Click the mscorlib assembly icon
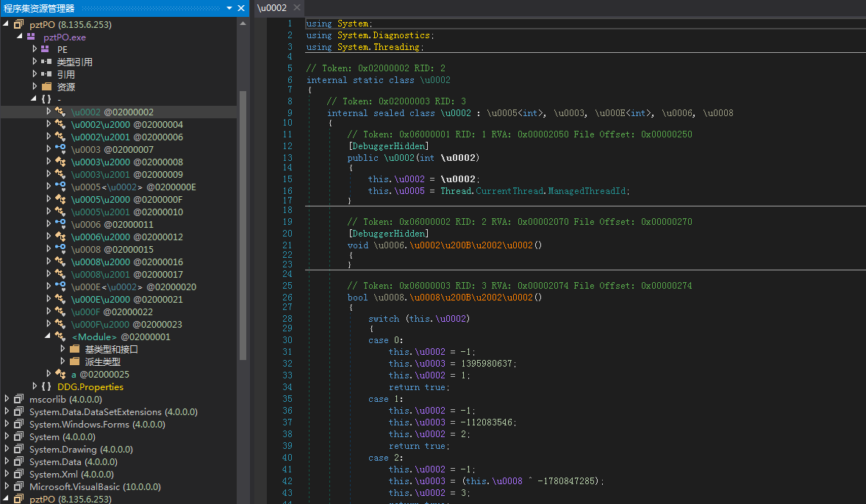Screen dimensions: 866x504 coord(18,399)
